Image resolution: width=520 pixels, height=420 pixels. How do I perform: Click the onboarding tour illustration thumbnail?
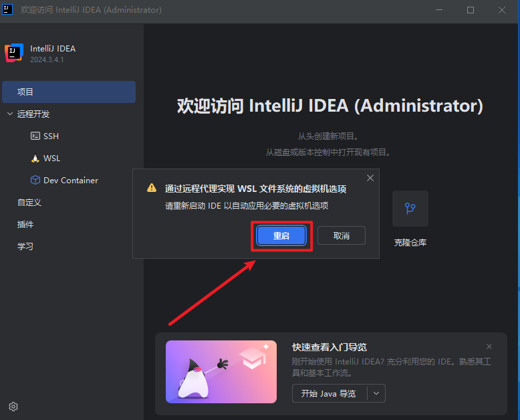(221, 372)
